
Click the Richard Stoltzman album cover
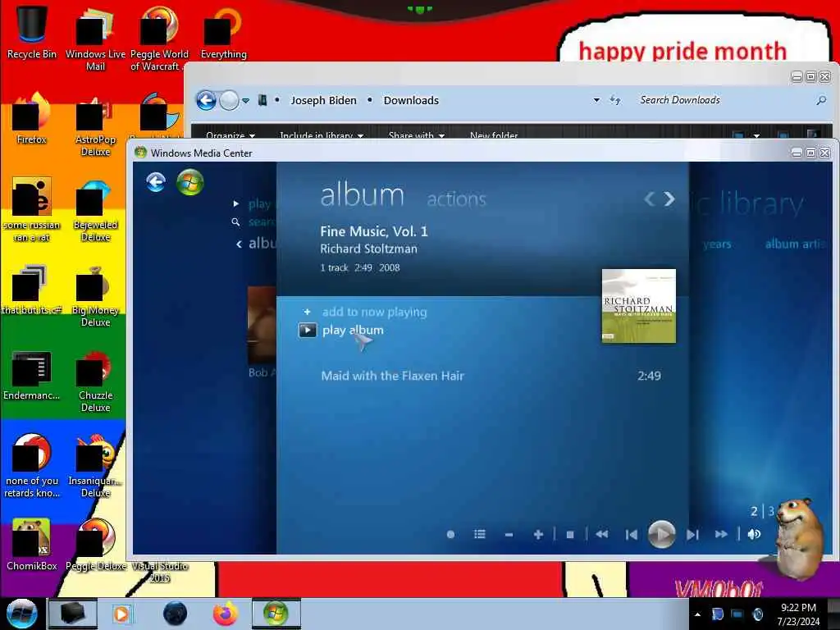(638, 306)
